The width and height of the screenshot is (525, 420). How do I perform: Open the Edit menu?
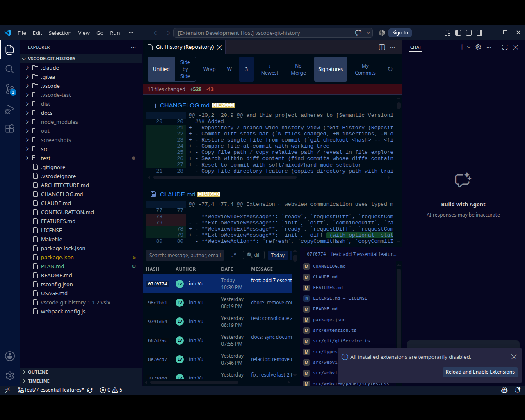point(37,33)
